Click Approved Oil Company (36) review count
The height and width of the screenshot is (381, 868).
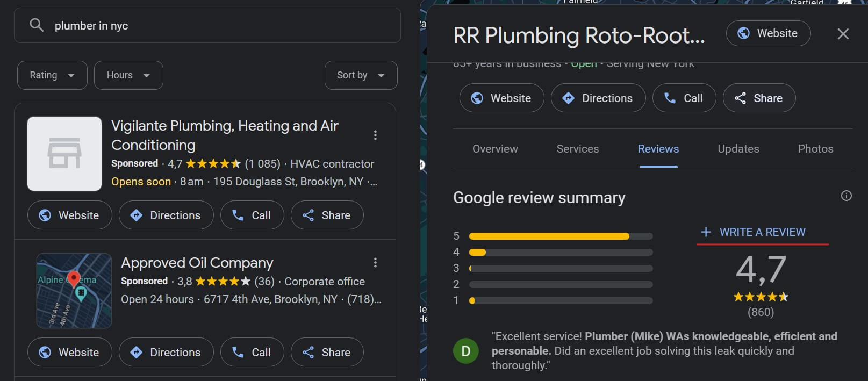pos(264,281)
